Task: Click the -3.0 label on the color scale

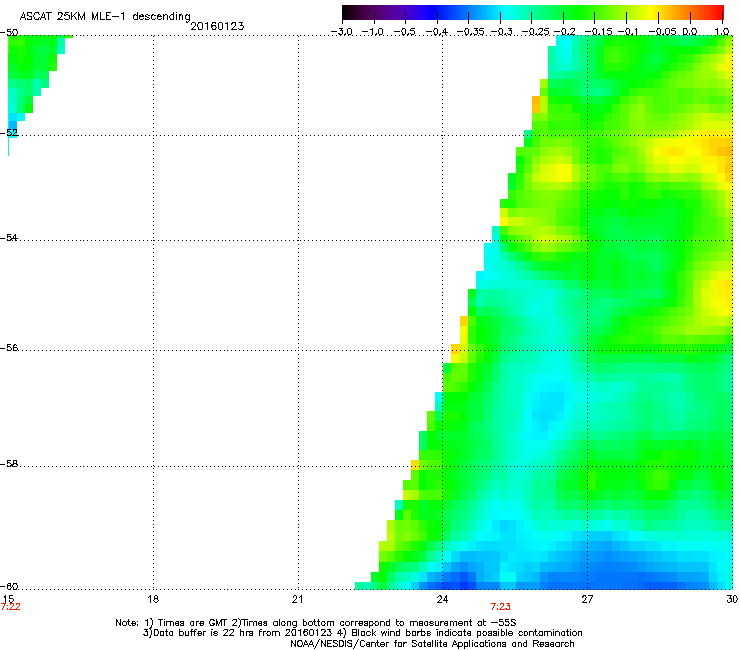Action: coord(342,32)
